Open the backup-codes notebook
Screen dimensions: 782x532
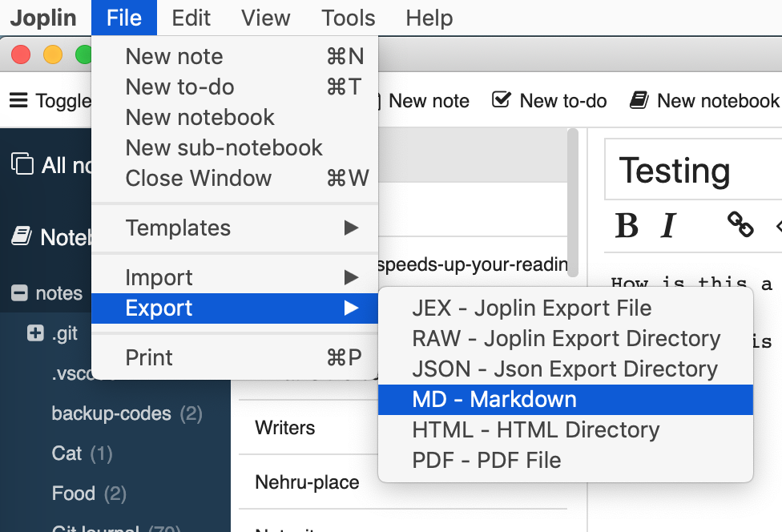[x=111, y=413]
